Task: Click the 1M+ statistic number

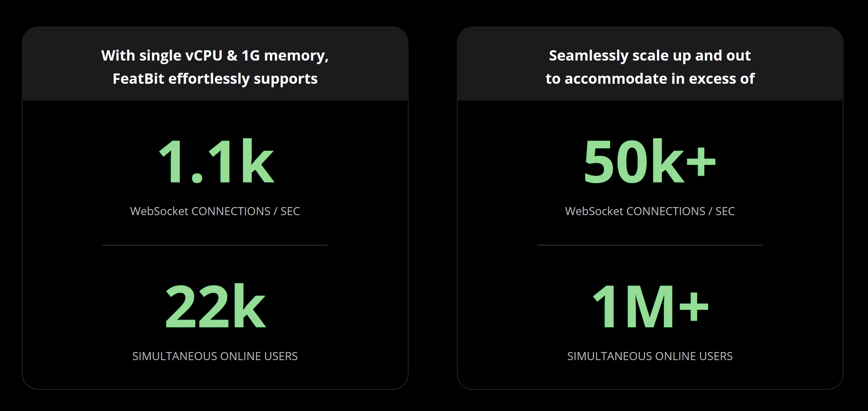Action: pos(650,306)
